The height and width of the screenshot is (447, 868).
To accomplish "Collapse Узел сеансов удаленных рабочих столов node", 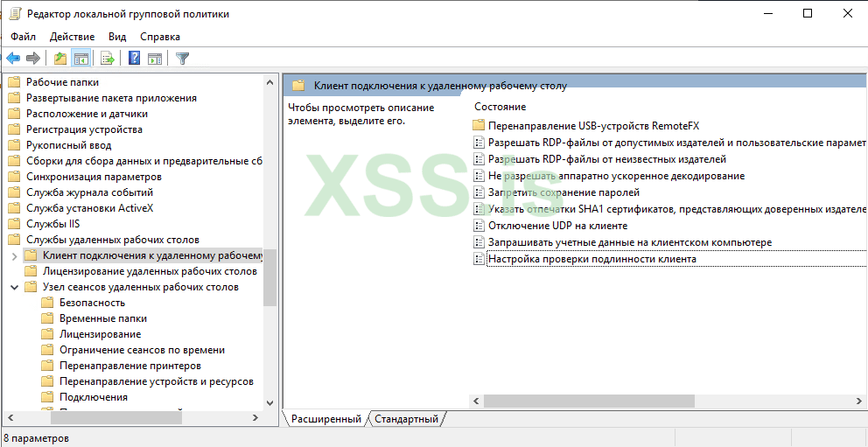I will click(x=14, y=287).
